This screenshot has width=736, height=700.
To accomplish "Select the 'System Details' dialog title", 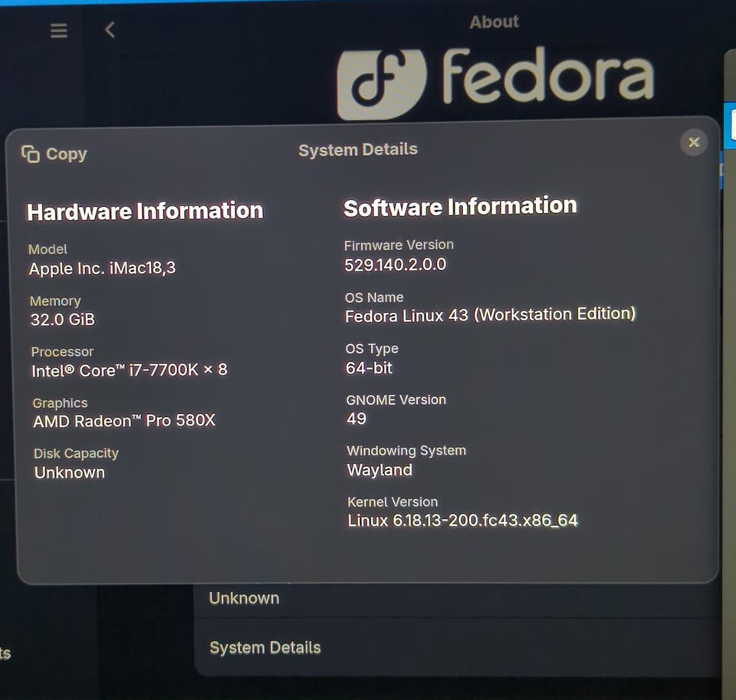I will [358, 150].
